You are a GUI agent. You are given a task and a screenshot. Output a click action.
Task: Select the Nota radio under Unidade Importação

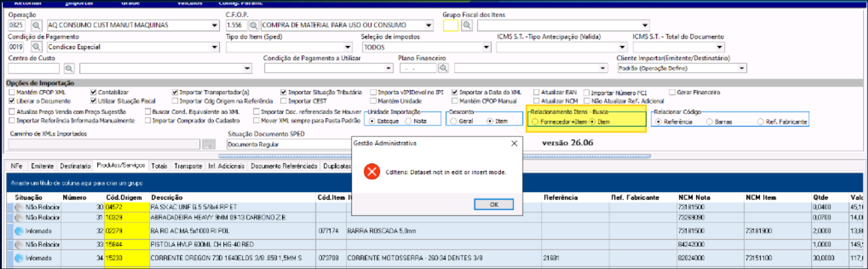(408, 121)
